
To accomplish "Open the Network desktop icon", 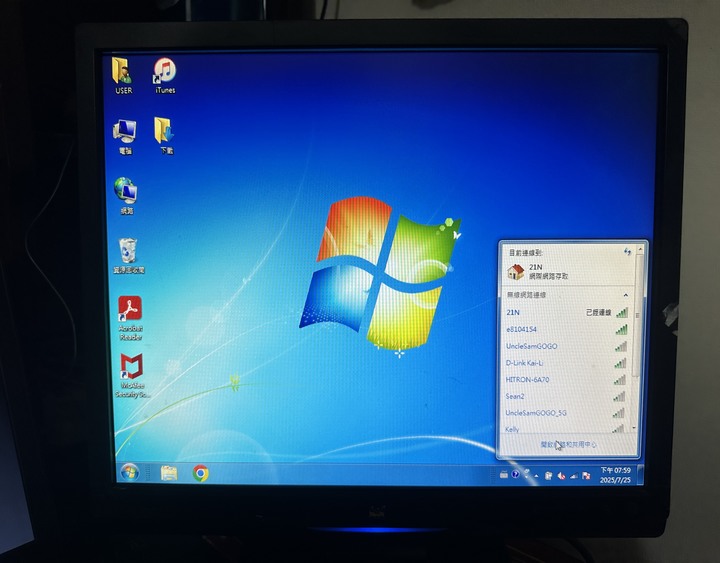I will click(126, 196).
